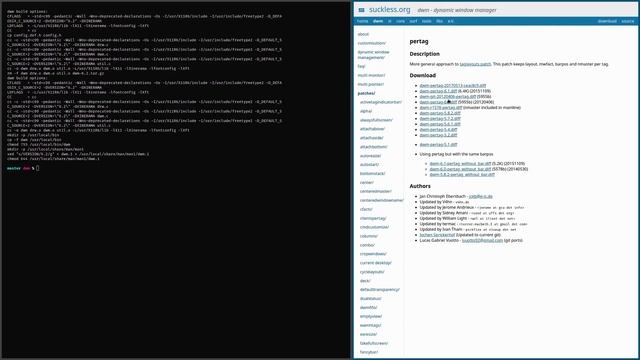This screenshot has width=640, height=360.
Task: Select the patches/ sidebar entry
Action: pos(367,93)
